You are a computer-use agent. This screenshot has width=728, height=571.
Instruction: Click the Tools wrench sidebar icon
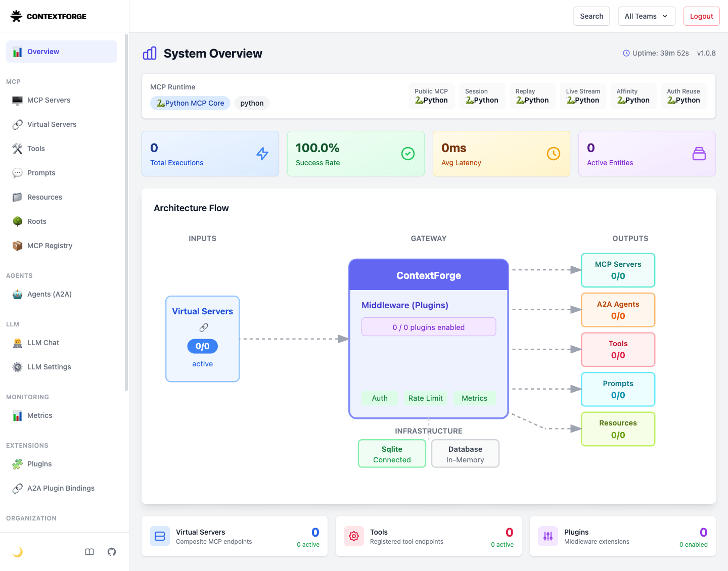click(18, 149)
